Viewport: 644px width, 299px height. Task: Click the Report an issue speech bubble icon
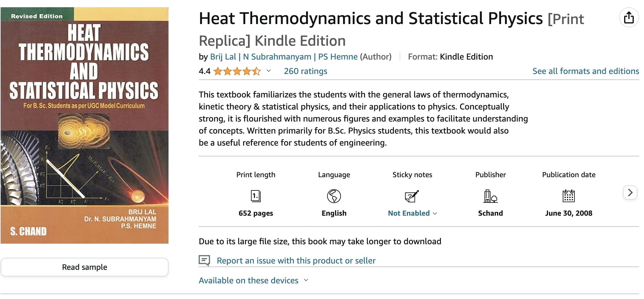205,260
